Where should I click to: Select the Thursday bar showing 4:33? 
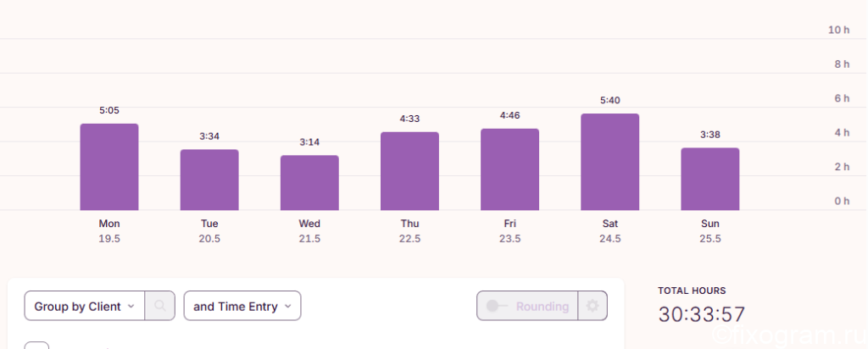pos(409,171)
